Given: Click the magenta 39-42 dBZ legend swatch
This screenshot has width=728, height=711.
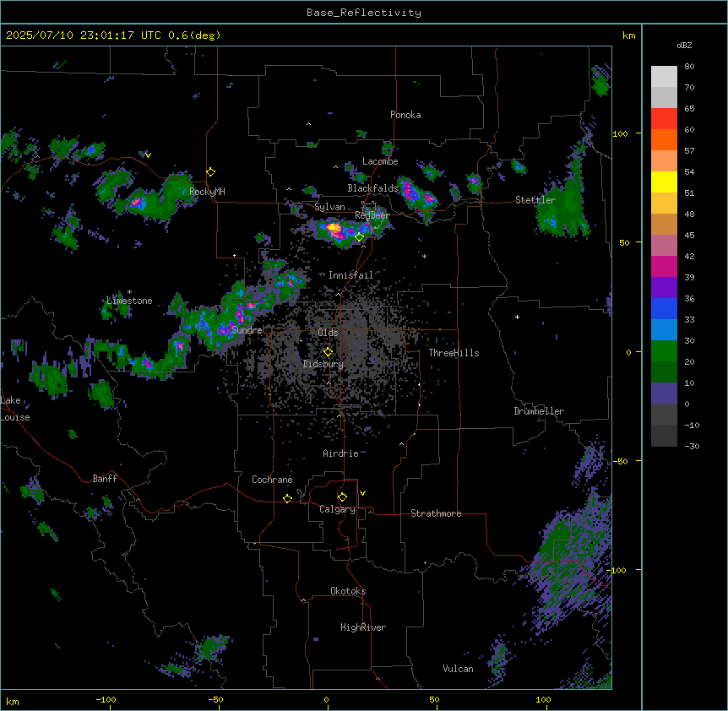Looking at the screenshot, I should [664, 266].
